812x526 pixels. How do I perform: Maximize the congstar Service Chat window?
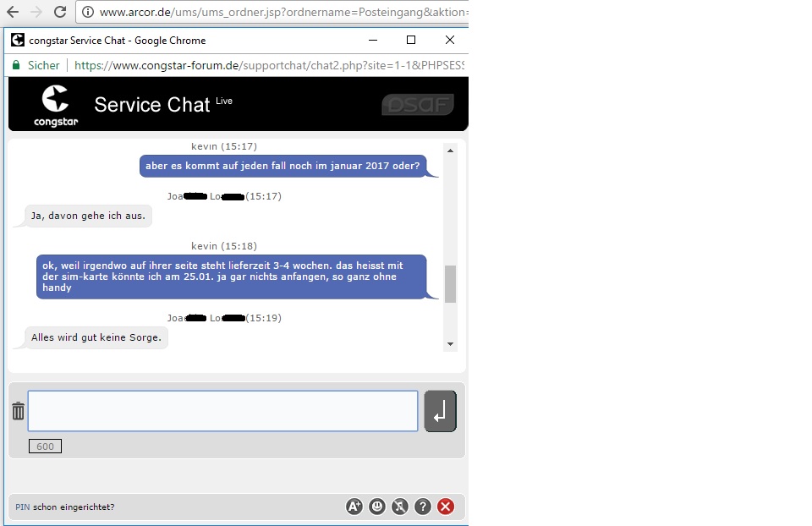click(x=411, y=40)
